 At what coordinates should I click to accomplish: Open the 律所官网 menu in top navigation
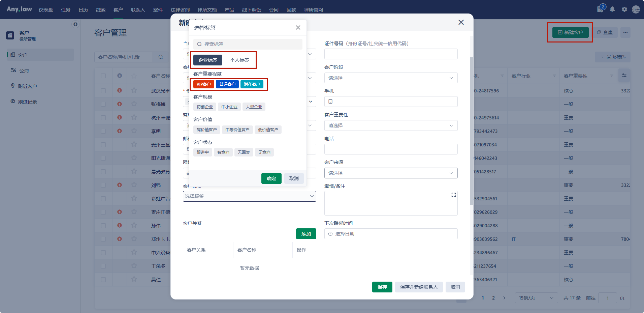pyautogui.click(x=314, y=10)
